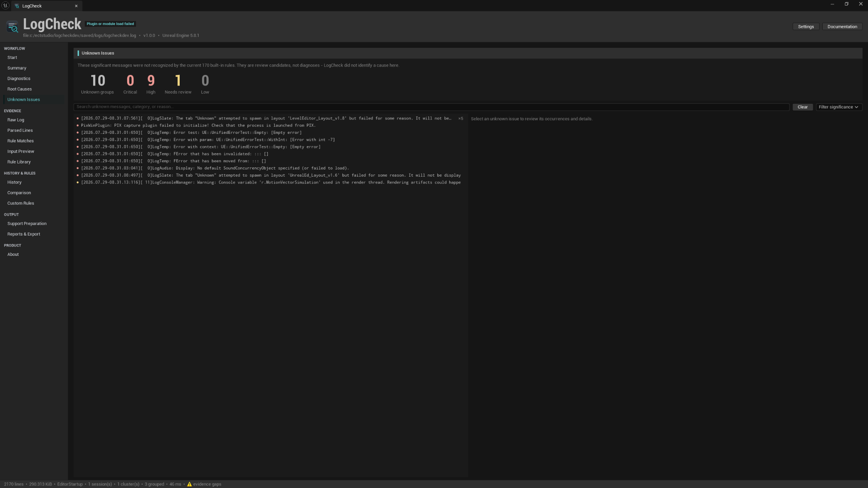Select the UnrealEd_Layout_v1.6 LogSlate row

click(x=270, y=175)
